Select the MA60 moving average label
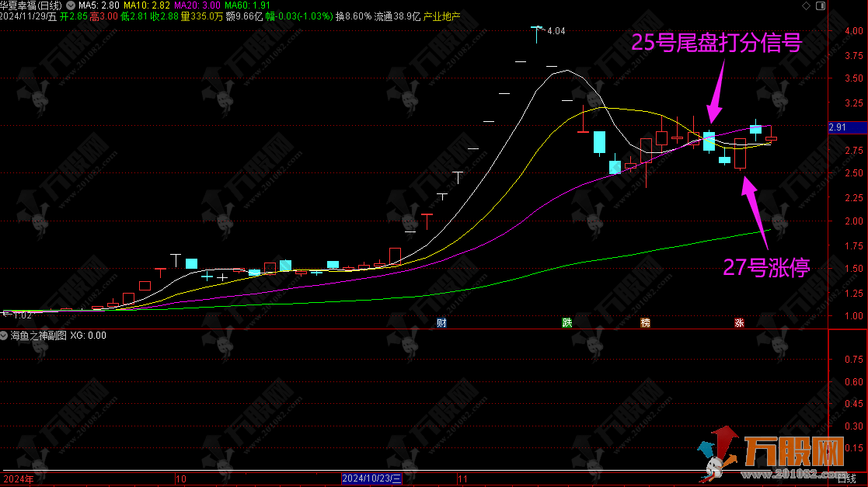 (246, 5)
